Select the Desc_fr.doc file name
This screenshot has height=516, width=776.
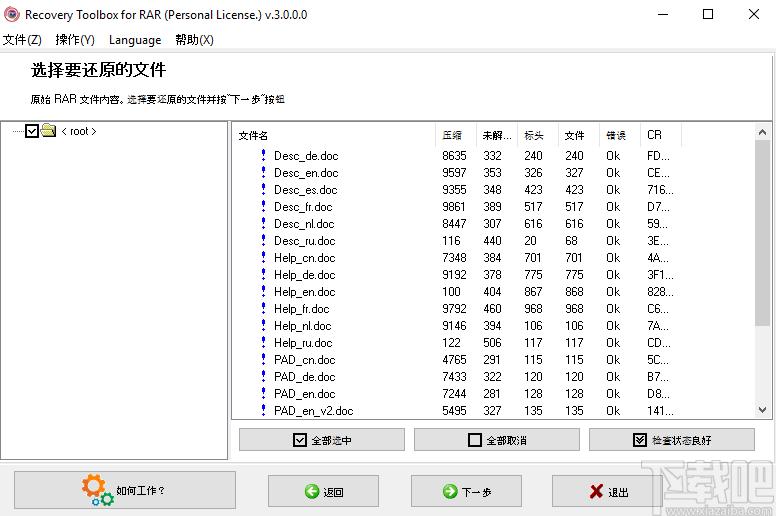[303, 207]
